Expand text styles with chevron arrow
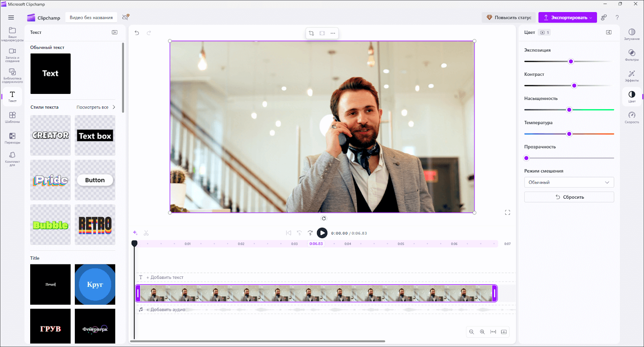The height and width of the screenshot is (347, 644). pos(114,107)
